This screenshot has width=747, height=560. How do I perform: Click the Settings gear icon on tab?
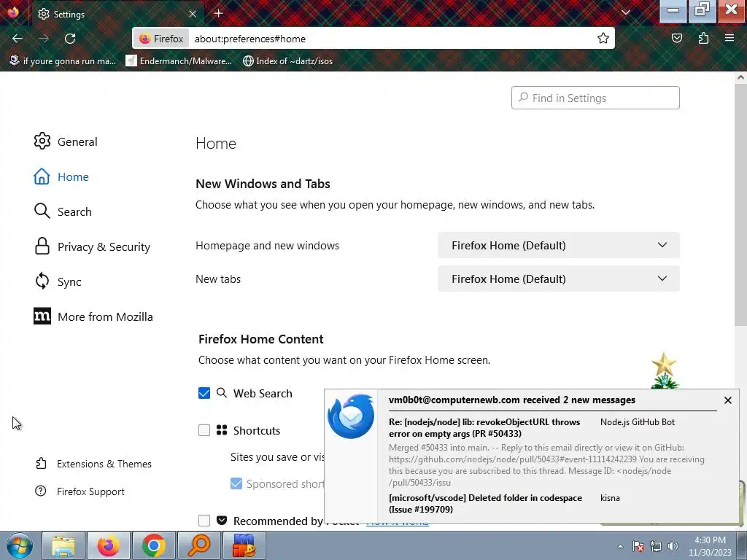(44, 14)
